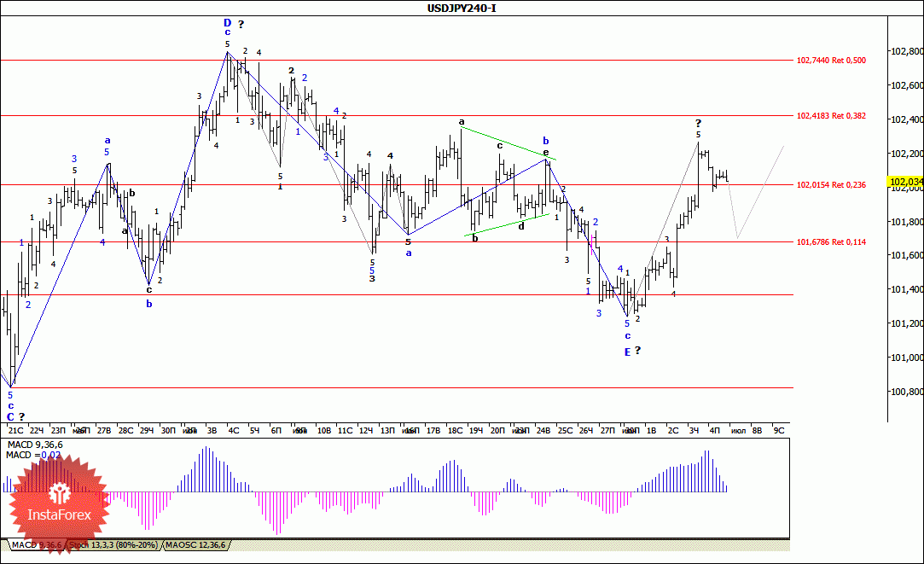
Task: Click the 21C date label on time axis
Action: coord(15,431)
